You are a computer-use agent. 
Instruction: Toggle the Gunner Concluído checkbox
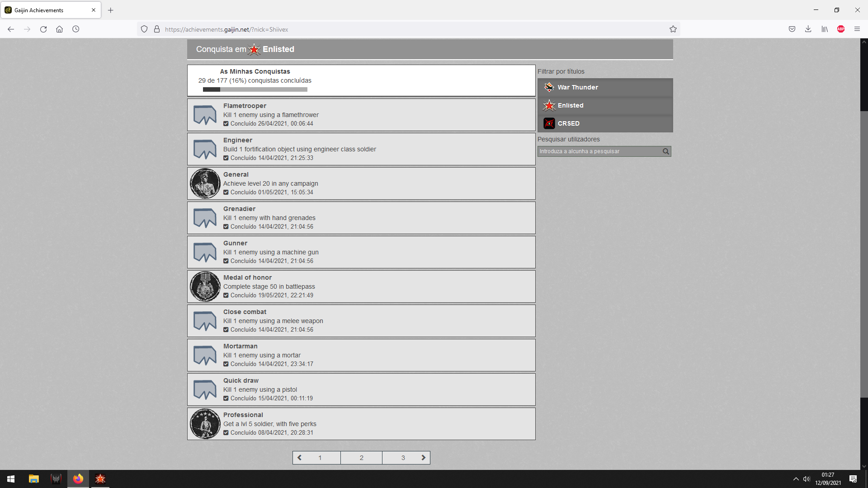(x=226, y=261)
